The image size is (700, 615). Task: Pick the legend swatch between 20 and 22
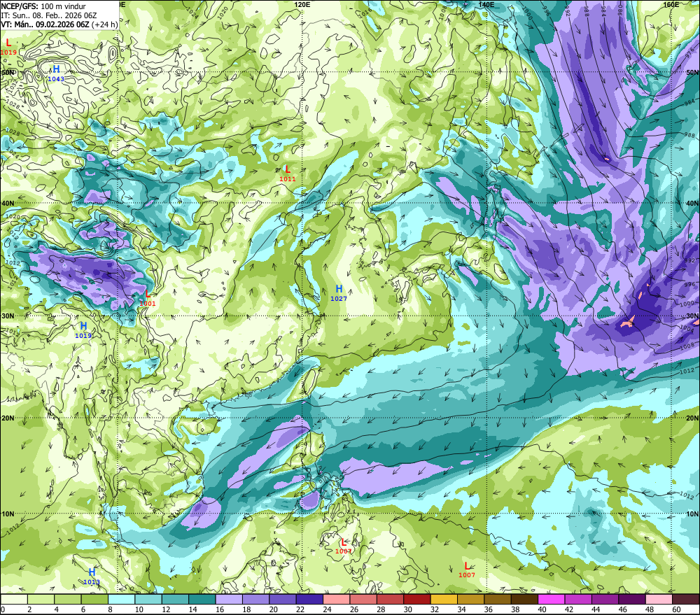click(283, 599)
